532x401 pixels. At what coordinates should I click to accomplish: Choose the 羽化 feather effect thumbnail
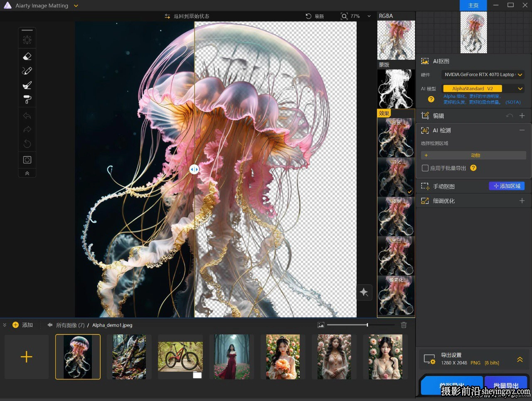click(x=396, y=177)
